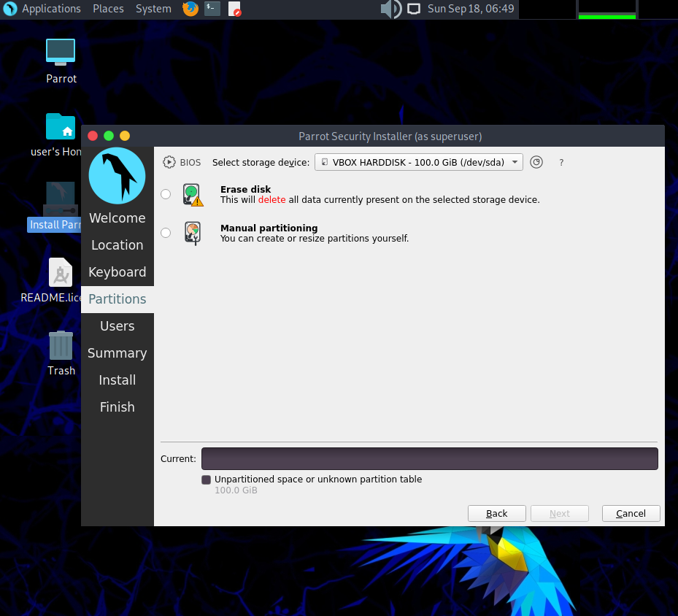Open Firefox from the top panel

pyautogui.click(x=190, y=9)
